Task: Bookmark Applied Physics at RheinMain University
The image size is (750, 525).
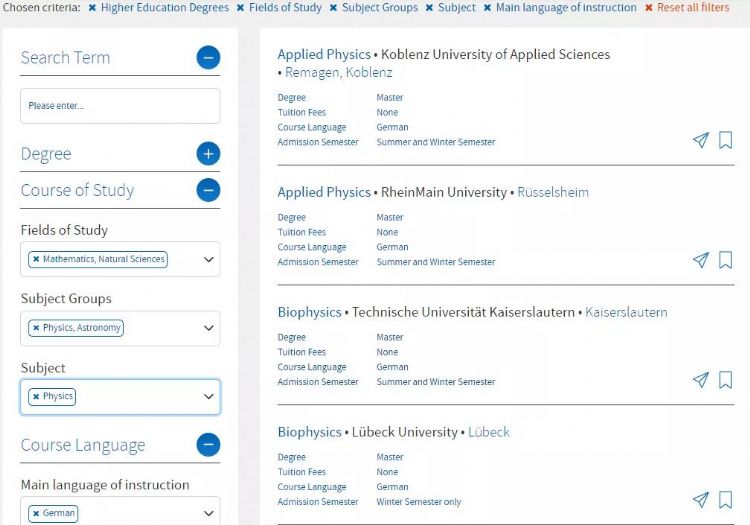Action: 726,260
